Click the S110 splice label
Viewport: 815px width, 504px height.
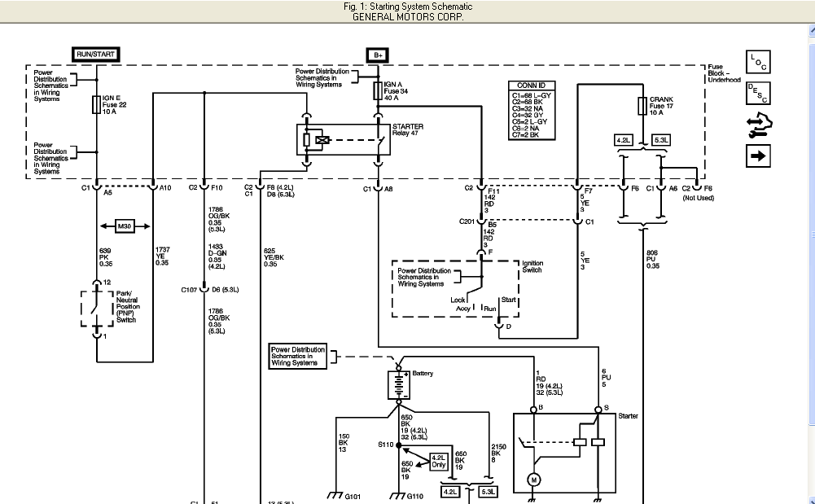pos(386,445)
